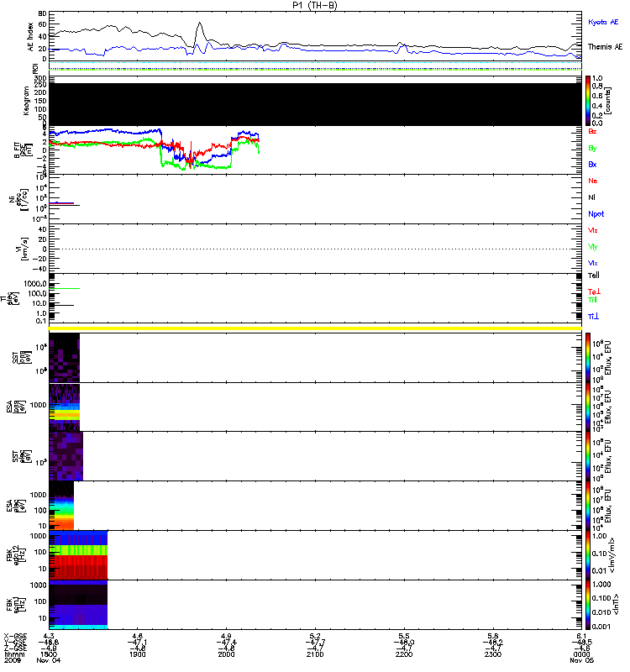Click the yellow horizontal divider bar
This screenshot has height=672, width=630.
pyautogui.click(x=316, y=328)
